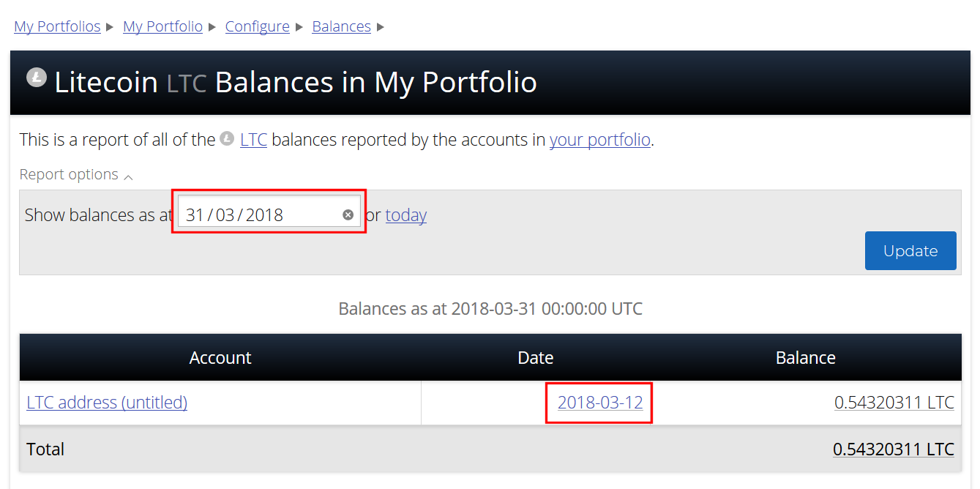This screenshot has width=980, height=489.
Task: Open the "LTC address (untitled)" account link
Action: click(107, 403)
